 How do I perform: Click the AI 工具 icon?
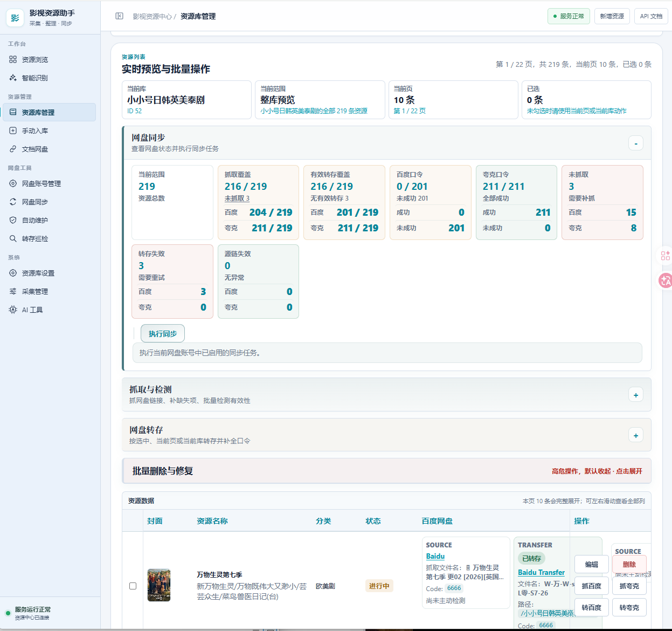[13, 310]
